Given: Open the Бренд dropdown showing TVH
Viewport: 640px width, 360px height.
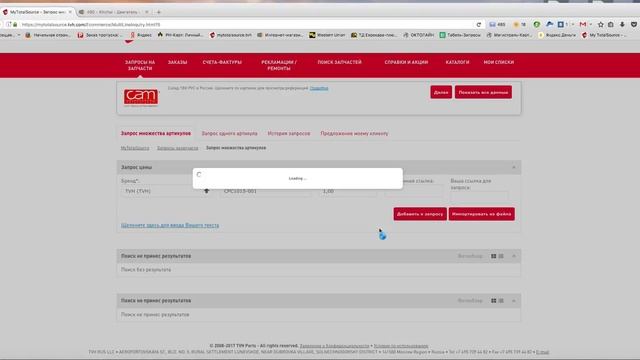Looking at the screenshot, I should click(x=166, y=191).
